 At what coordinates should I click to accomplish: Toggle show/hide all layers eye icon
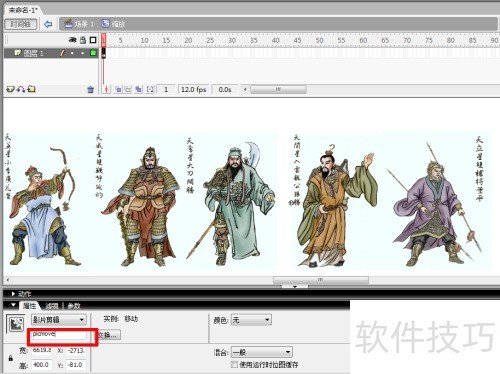click(x=72, y=40)
